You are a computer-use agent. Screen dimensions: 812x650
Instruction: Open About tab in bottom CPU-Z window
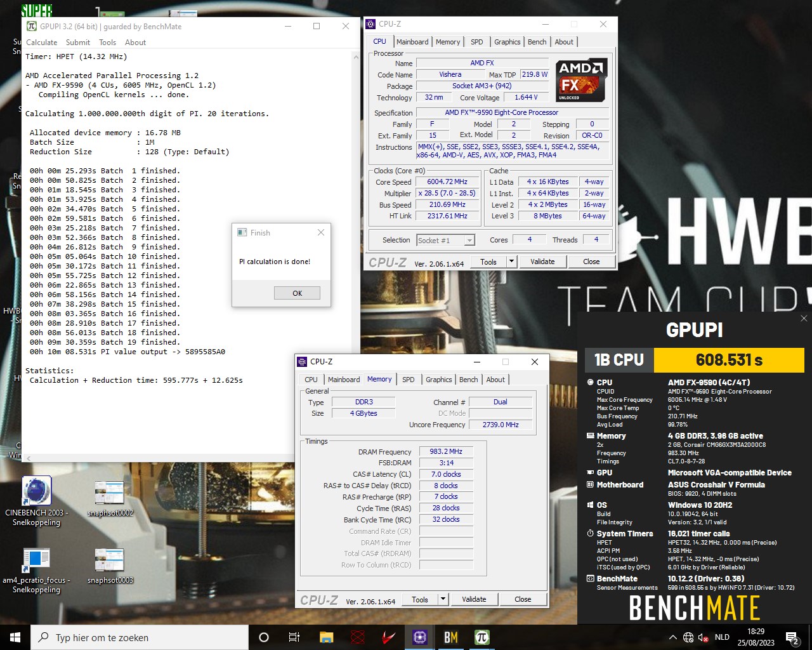coord(495,380)
